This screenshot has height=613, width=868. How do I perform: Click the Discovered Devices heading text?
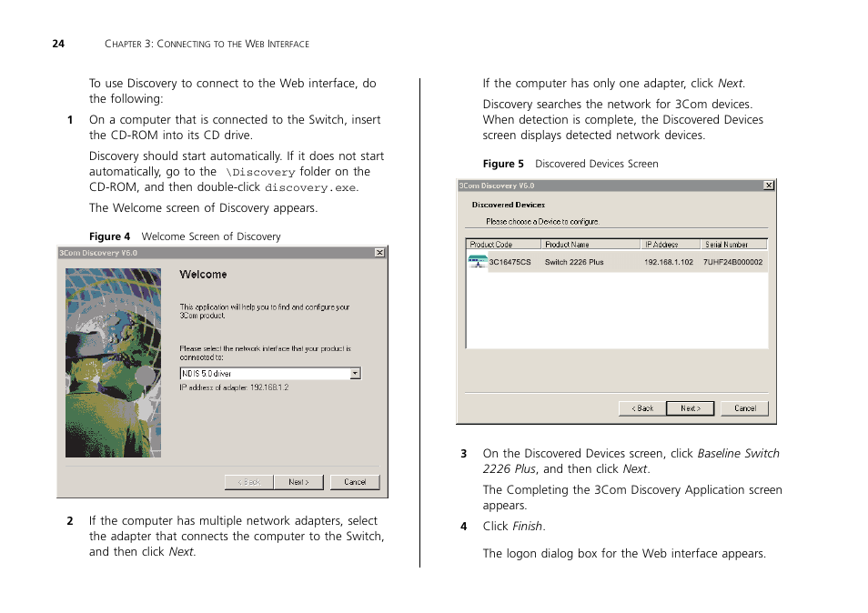click(x=509, y=205)
